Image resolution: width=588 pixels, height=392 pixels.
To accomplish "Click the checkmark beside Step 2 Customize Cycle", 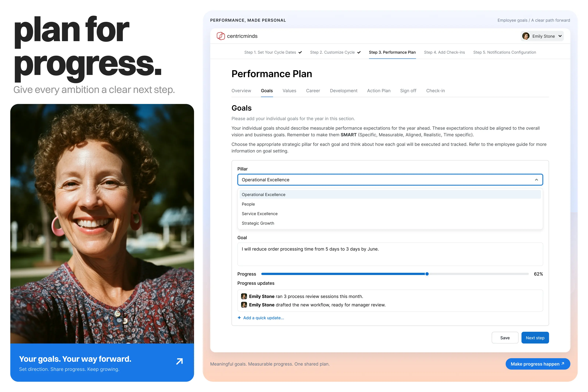I will point(359,52).
